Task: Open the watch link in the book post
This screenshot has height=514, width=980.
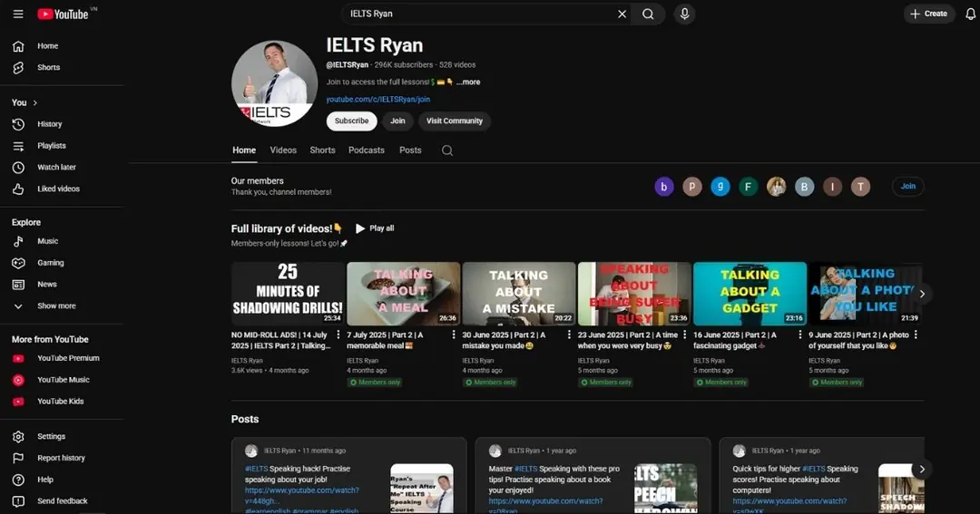Action: [545, 505]
